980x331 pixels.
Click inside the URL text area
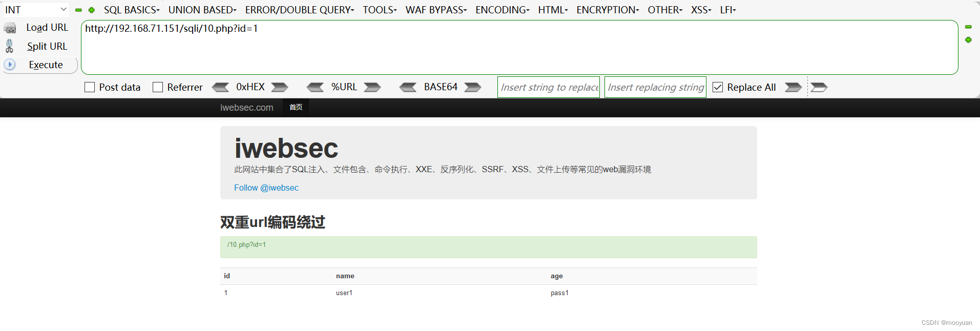(519, 47)
